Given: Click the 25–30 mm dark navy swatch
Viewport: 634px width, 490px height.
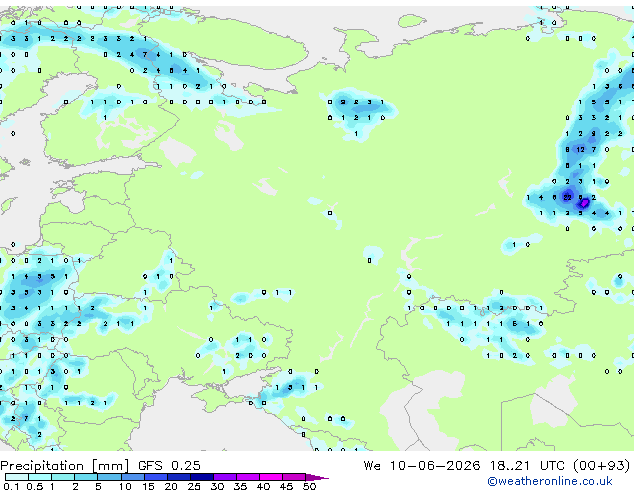Looking at the screenshot, I should coord(201,477).
